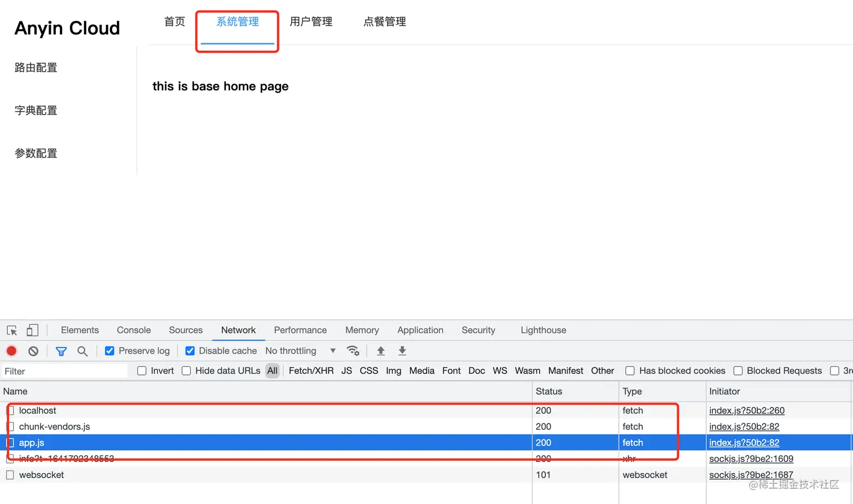Open initiator link sockjs.js?9be2:1609
This screenshot has width=853, height=504.
(x=751, y=459)
